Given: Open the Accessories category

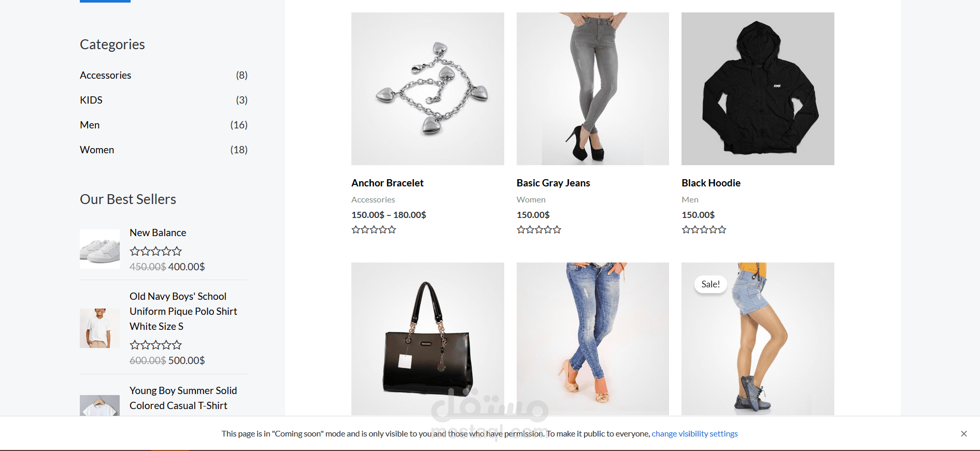Looking at the screenshot, I should click(105, 75).
